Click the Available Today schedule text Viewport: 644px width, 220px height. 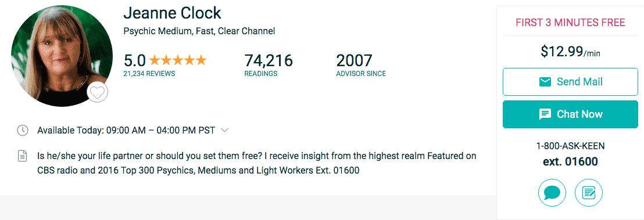pos(126,131)
